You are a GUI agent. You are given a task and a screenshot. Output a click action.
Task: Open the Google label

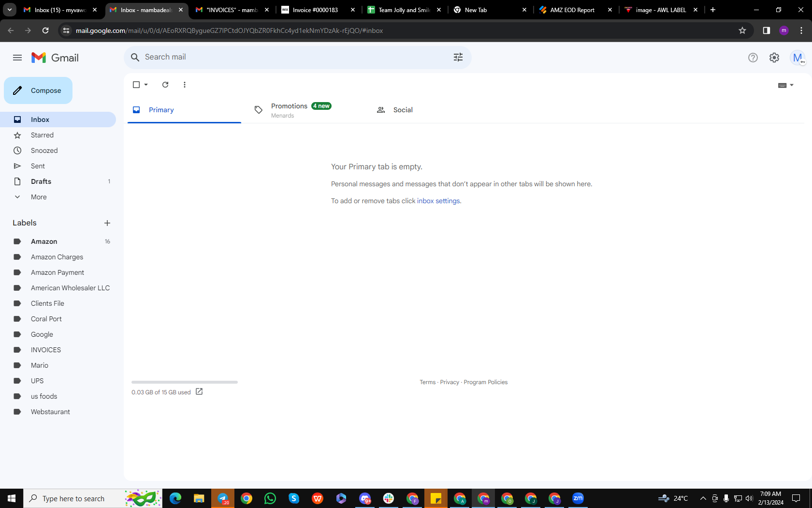(x=58, y=334)
